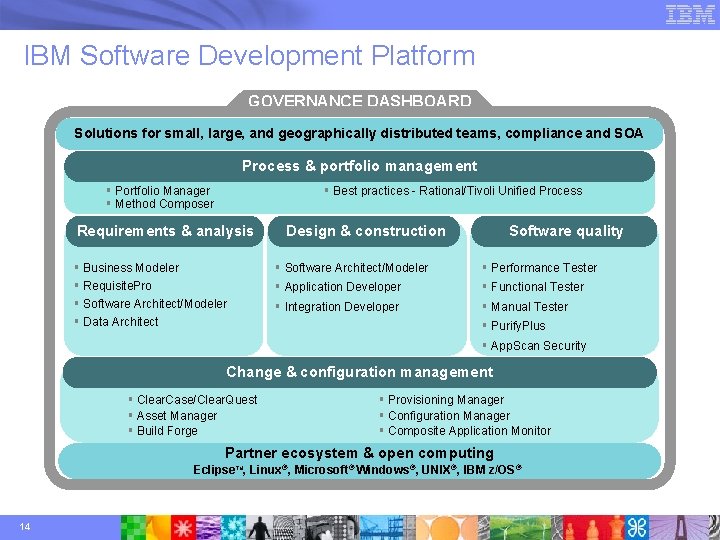720x540 pixels.
Task: Click the 'Asset Manager' item
Action: 177,416
